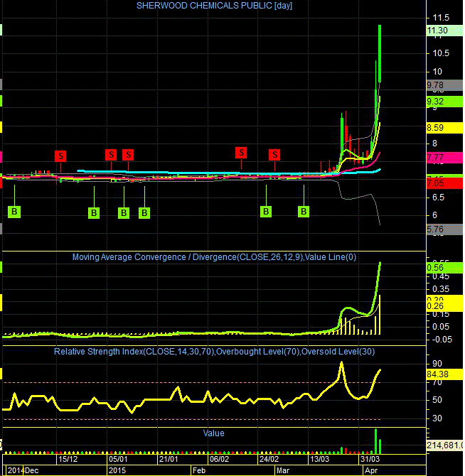Select the 214,681.0 Value panel label
The width and height of the screenshot is (465, 476).
point(444,445)
